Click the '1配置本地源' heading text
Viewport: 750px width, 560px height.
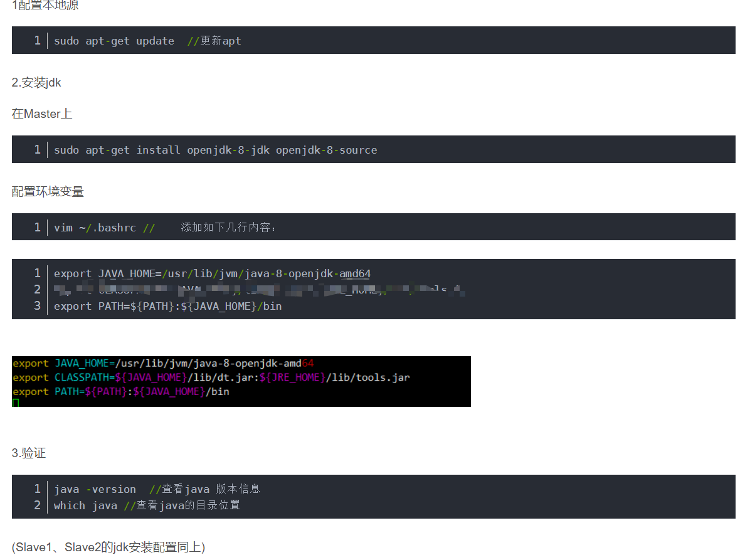[x=45, y=5]
